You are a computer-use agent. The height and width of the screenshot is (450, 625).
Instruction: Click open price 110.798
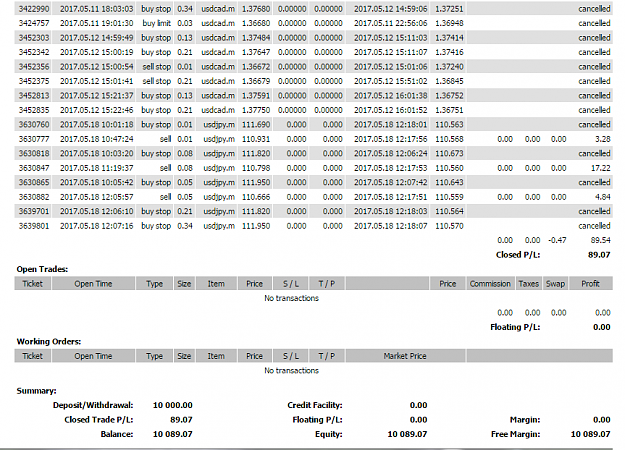click(256, 168)
